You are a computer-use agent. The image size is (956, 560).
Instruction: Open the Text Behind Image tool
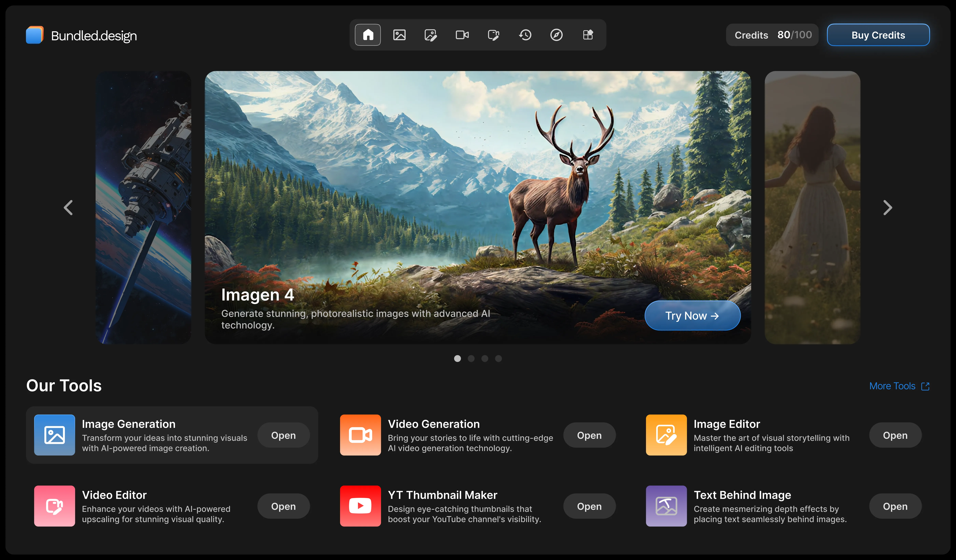tap(895, 506)
